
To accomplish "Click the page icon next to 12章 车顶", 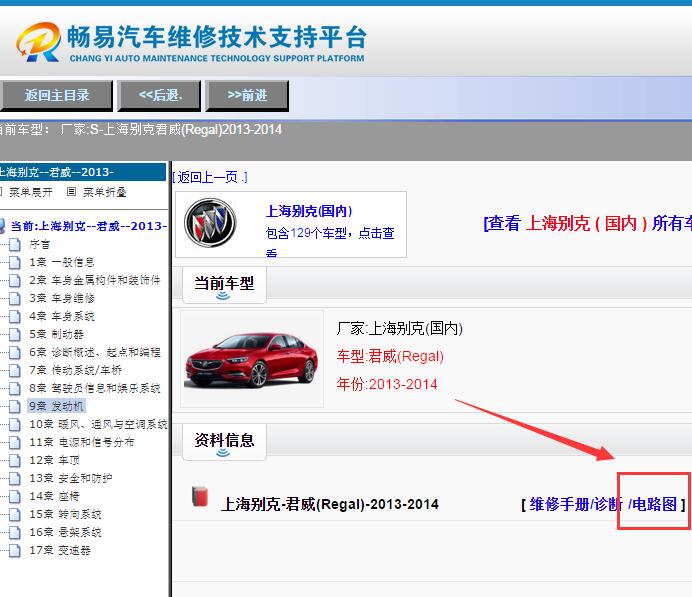I will (x=15, y=460).
